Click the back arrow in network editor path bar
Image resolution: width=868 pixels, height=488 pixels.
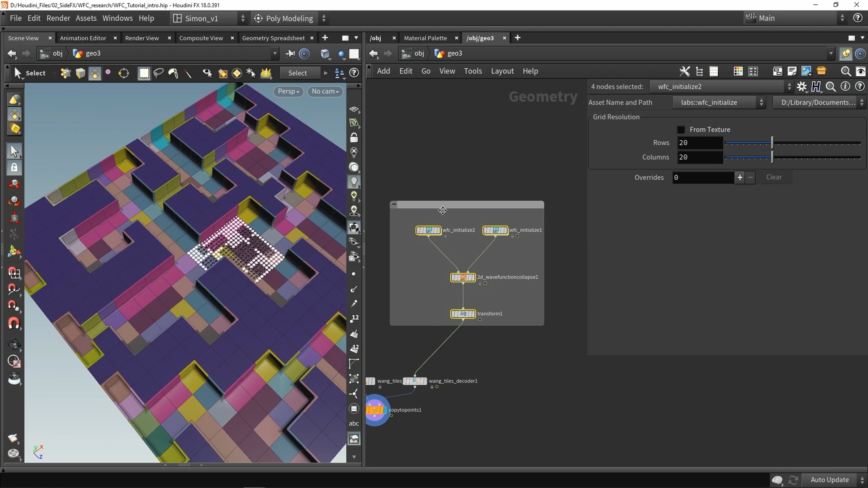tap(374, 53)
